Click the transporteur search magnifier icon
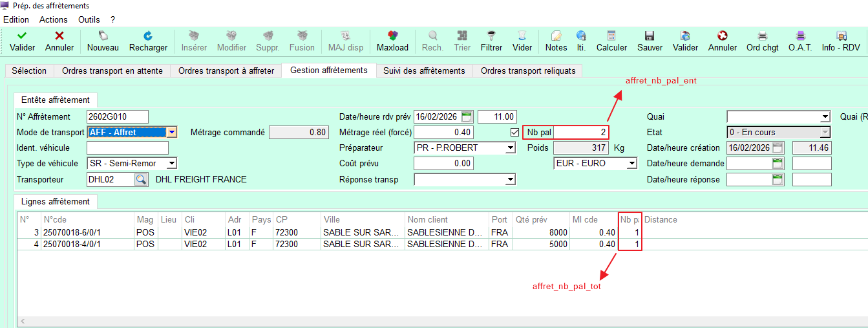 [x=141, y=179]
